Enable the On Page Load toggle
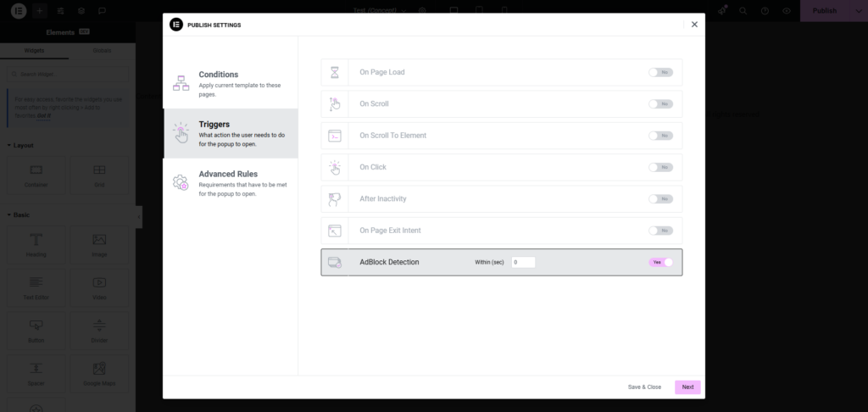This screenshot has width=868, height=412. coord(660,72)
